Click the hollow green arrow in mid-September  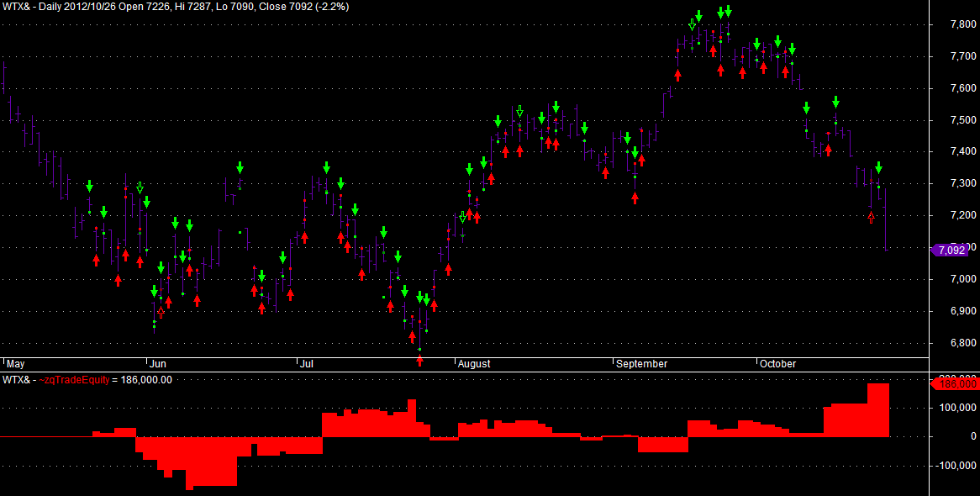coord(692,24)
